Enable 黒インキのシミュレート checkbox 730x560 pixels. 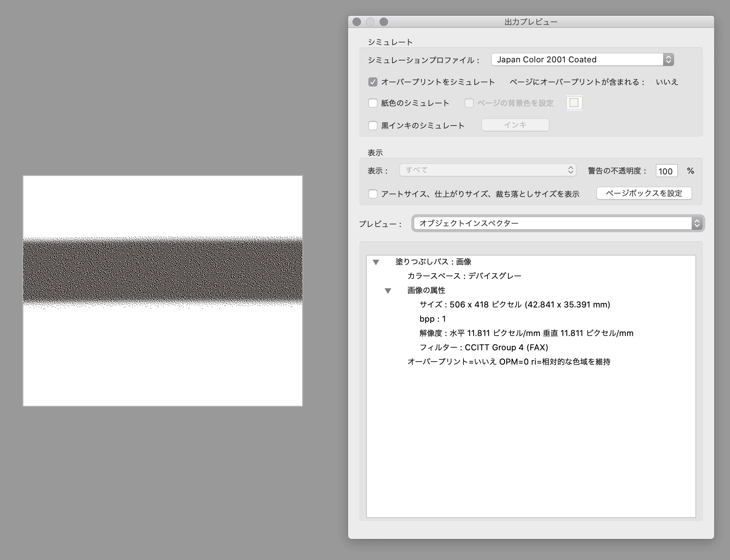(x=373, y=126)
